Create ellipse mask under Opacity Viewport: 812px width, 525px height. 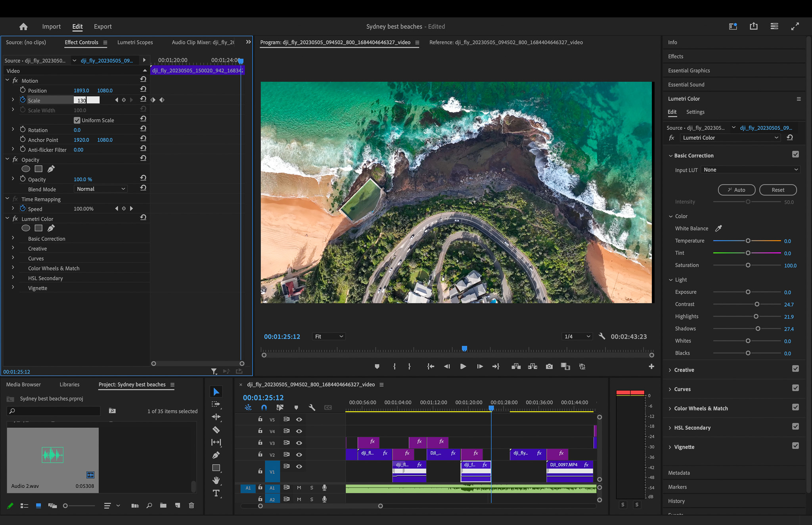[26, 169]
